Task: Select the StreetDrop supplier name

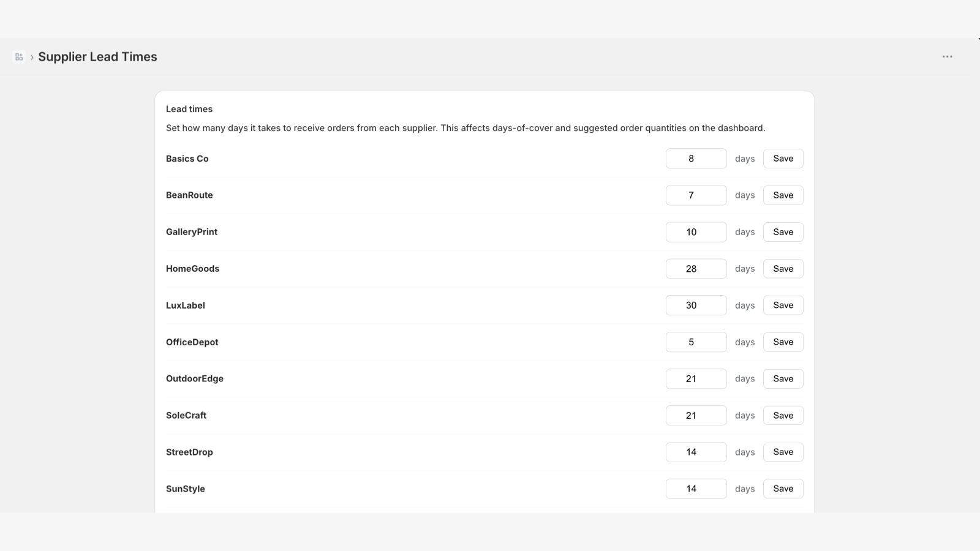Action: coord(189,452)
